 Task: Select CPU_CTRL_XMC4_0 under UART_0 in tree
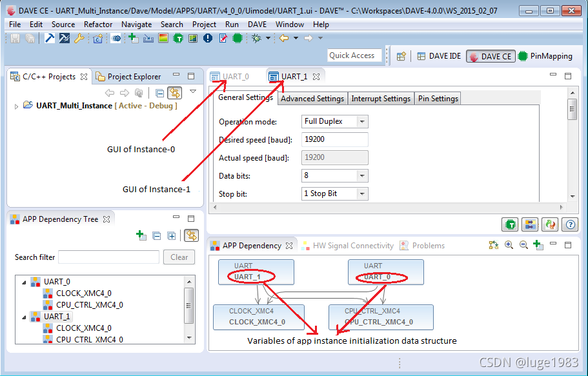pyautogui.click(x=89, y=305)
